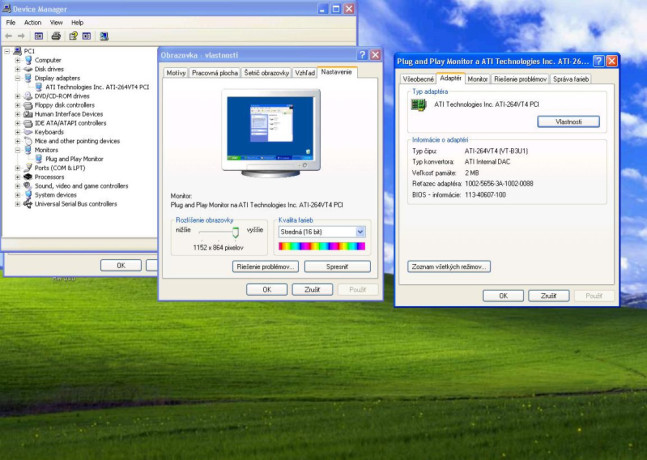Open the Kvalita farieb color depth dropdown
This screenshot has height=460, width=647.
(x=360, y=232)
